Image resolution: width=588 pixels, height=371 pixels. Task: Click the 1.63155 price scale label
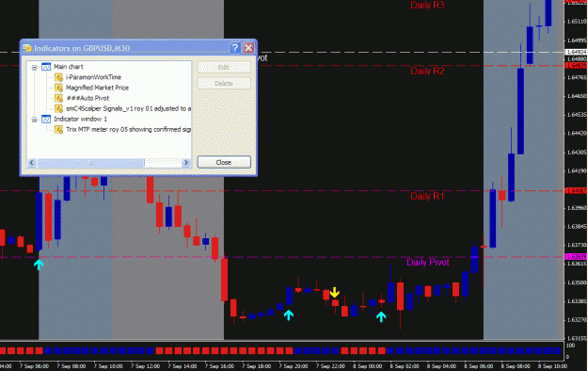pyautogui.click(x=577, y=338)
